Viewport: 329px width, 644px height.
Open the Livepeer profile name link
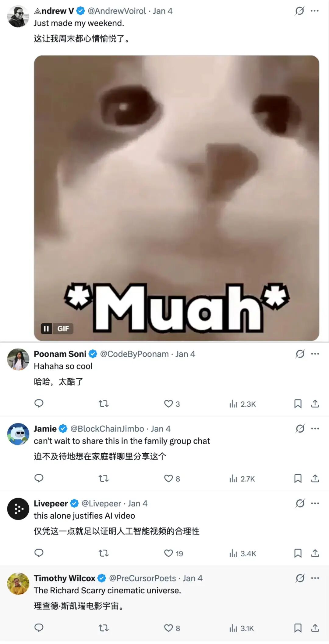(x=51, y=503)
